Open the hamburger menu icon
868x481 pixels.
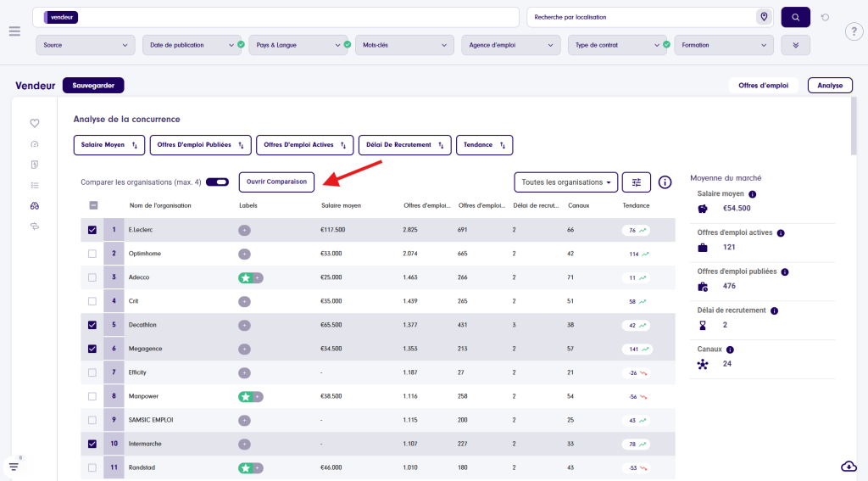pyautogui.click(x=14, y=31)
